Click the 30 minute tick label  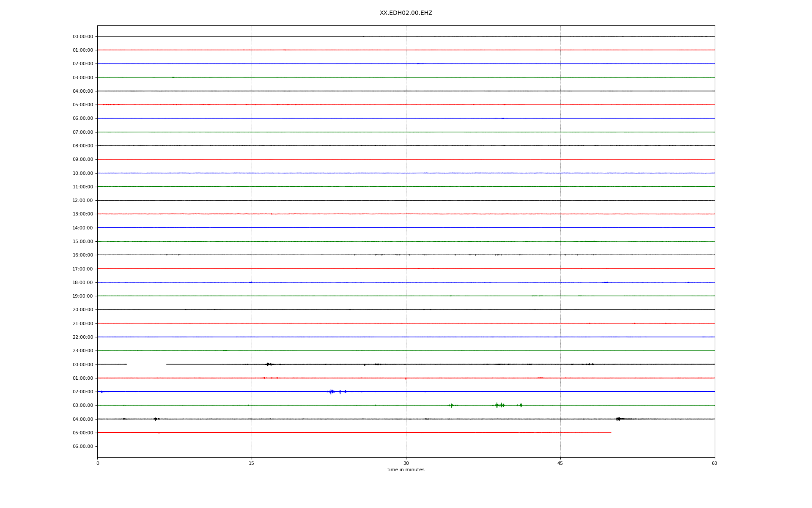(x=406, y=463)
